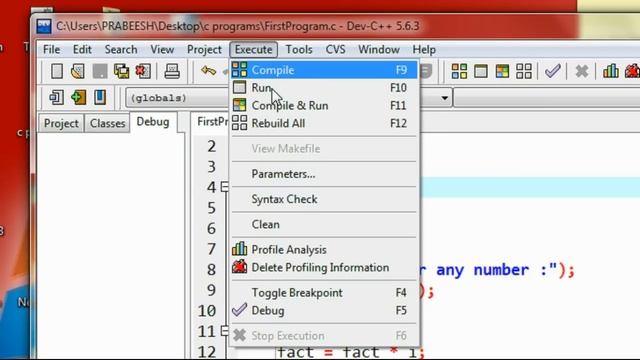640x360 pixels.
Task: Click the Save All toolbar icon
Action: click(122, 71)
